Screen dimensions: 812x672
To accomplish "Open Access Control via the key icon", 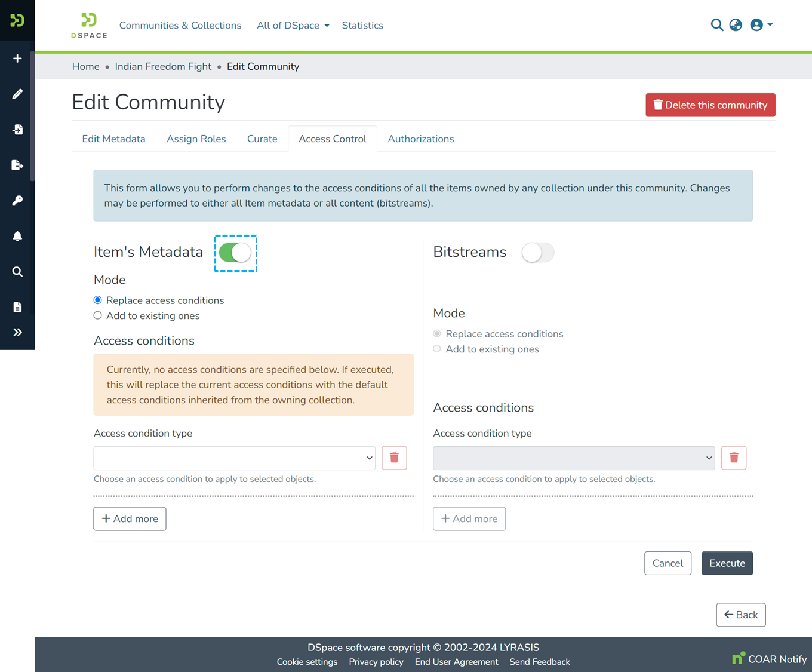I will [x=17, y=200].
